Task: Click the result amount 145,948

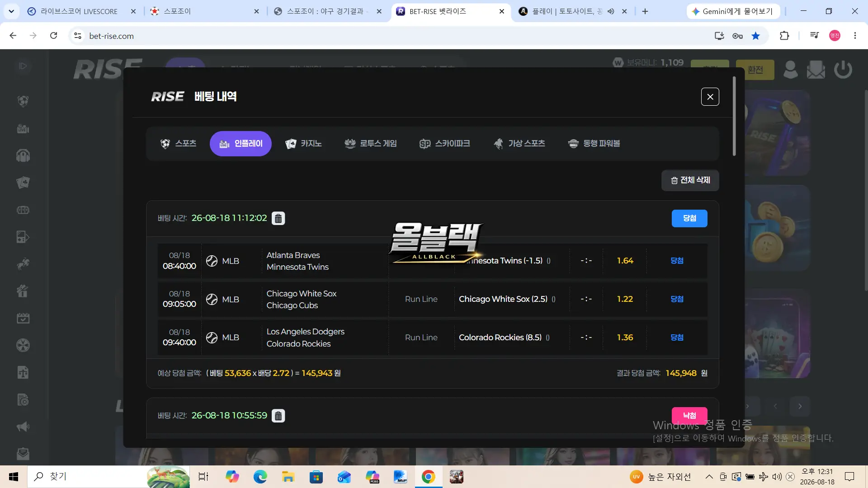Action: pyautogui.click(x=681, y=373)
